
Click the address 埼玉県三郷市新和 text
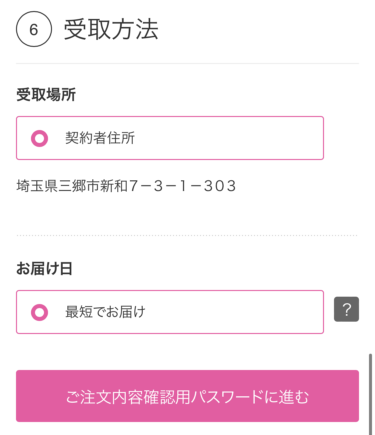[72, 186]
